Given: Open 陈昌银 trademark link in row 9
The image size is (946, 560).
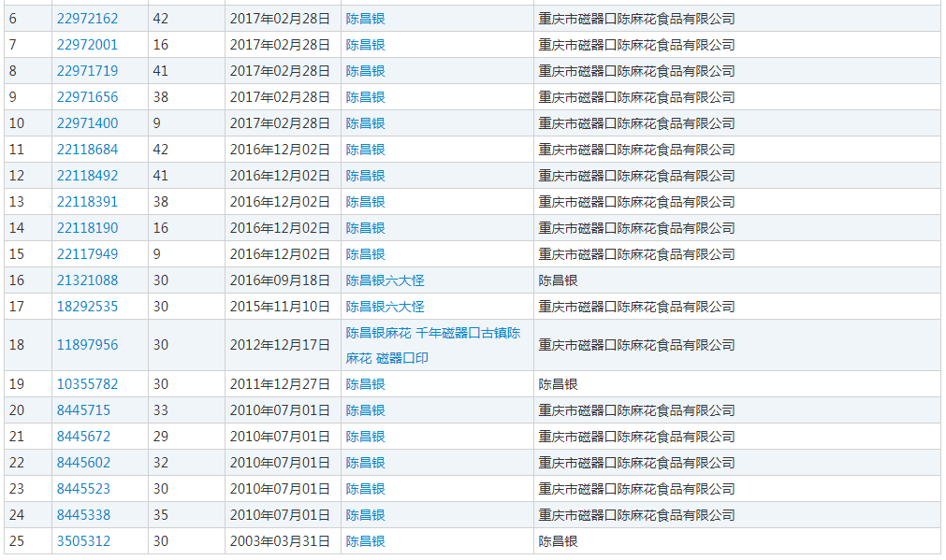Looking at the screenshot, I should (x=366, y=97).
